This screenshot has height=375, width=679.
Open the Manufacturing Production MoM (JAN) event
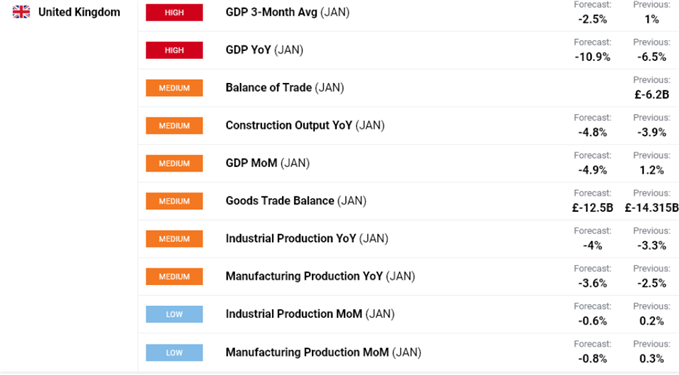click(x=323, y=352)
